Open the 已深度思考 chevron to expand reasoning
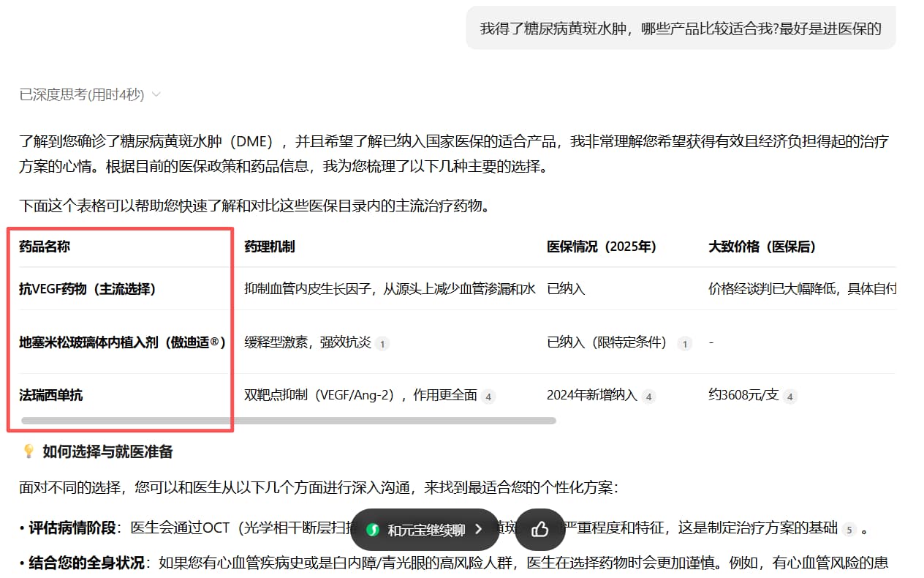The height and width of the screenshot is (578, 924). [x=156, y=94]
